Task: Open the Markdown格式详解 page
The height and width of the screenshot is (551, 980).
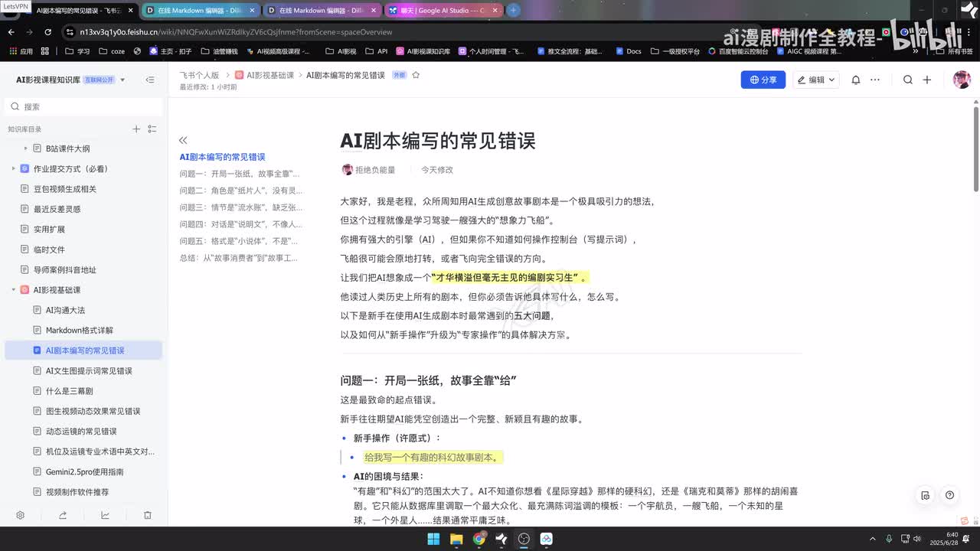Action: (x=80, y=331)
